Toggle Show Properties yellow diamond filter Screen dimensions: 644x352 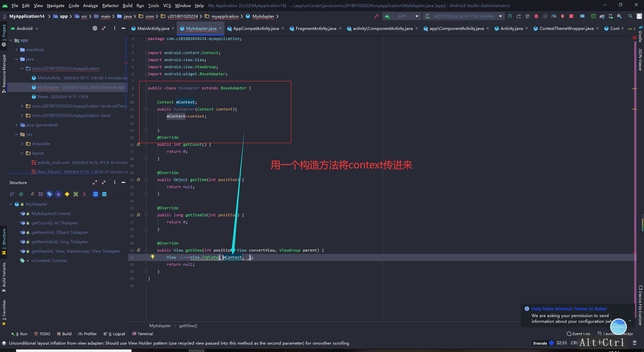(x=67, y=194)
